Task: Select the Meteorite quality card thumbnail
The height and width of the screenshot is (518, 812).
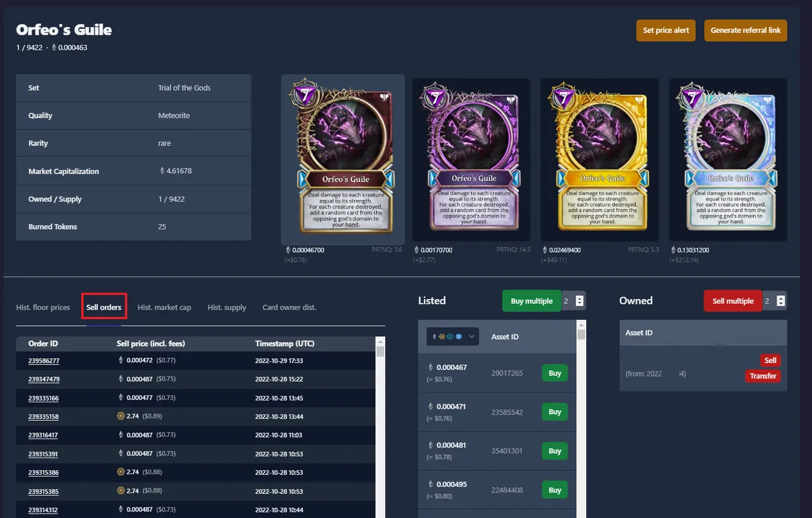Action: (x=343, y=160)
